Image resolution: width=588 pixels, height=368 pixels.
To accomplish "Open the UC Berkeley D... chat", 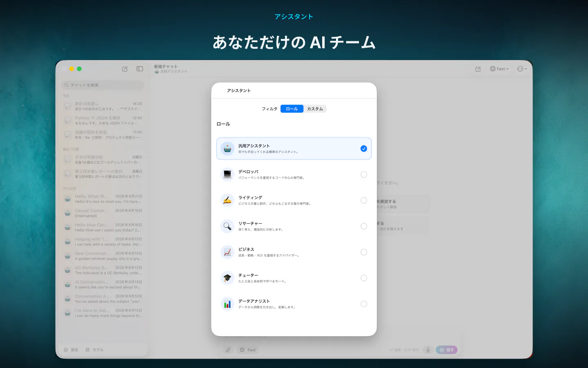I will pos(103,270).
